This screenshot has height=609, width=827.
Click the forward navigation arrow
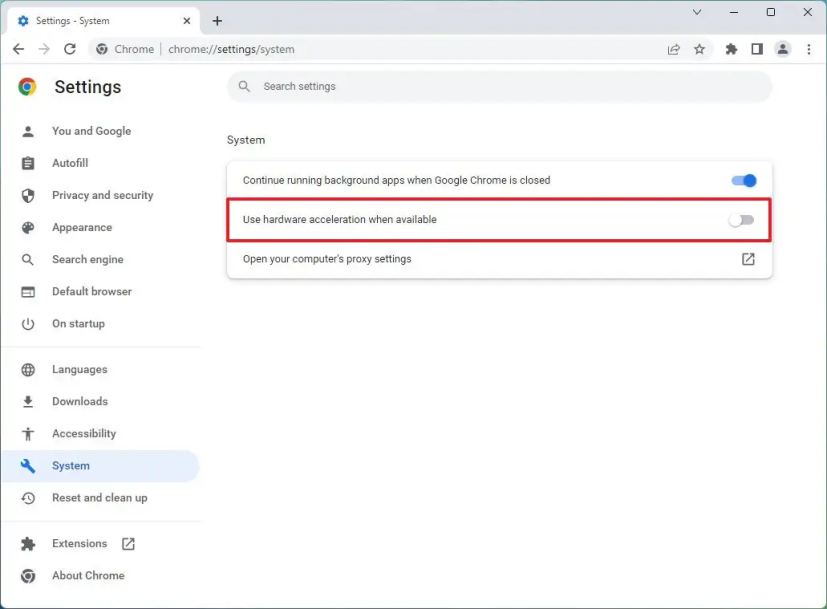point(44,49)
